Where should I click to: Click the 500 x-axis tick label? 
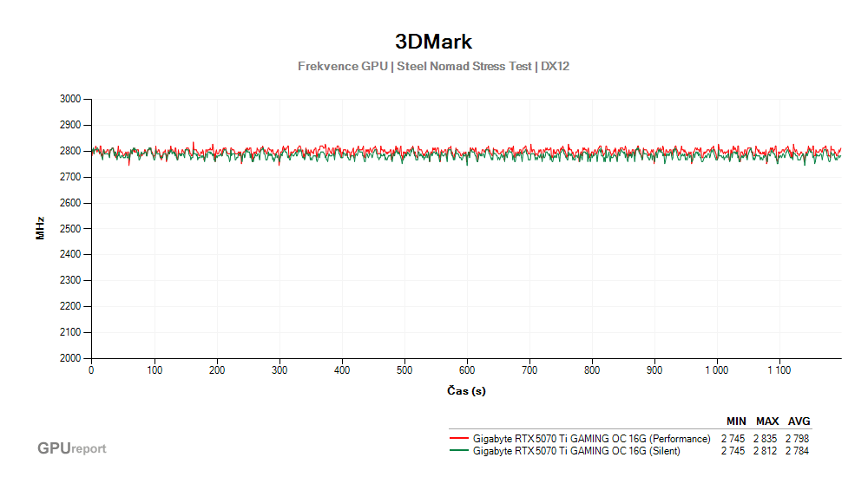(x=404, y=370)
